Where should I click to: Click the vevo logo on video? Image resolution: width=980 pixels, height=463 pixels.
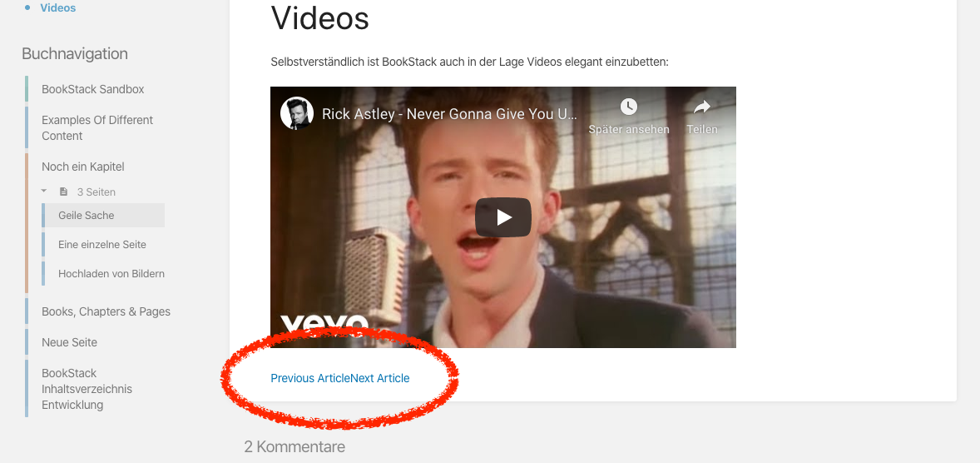tap(324, 325)
